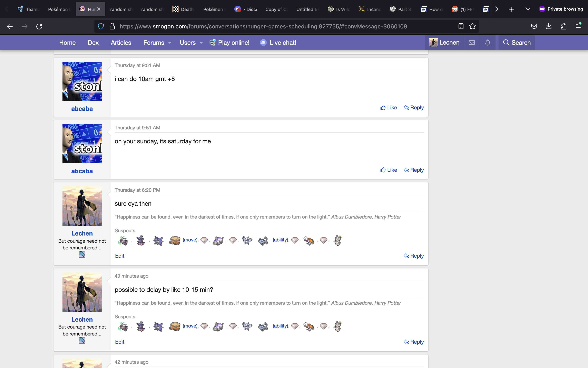This screenshot has width=588, height=368.
Task: Open the Dex nav item
Action: click(93, 43)
